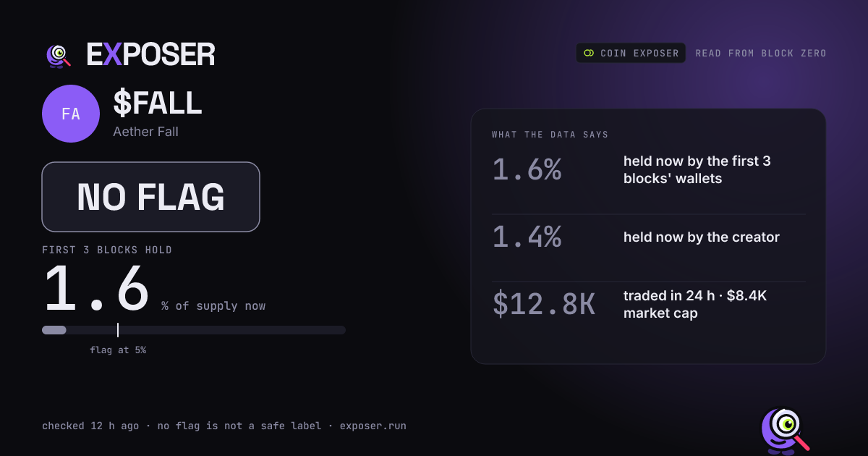The width and height of the screenshot is (868, 456).
Task: Select the $FALL ticker heading
Action: pyautogui.click(x=158, y=104)
